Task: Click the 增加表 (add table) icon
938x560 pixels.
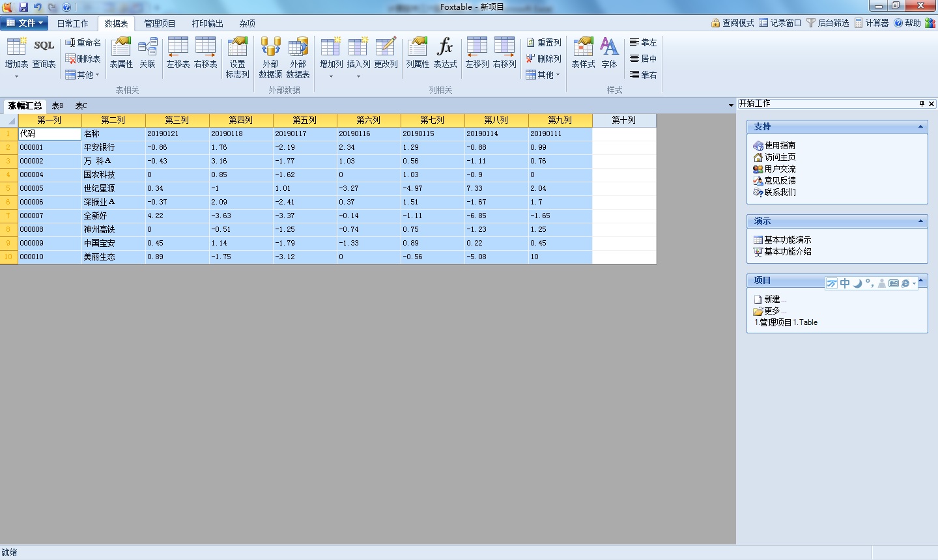Action: pos(16,53)
